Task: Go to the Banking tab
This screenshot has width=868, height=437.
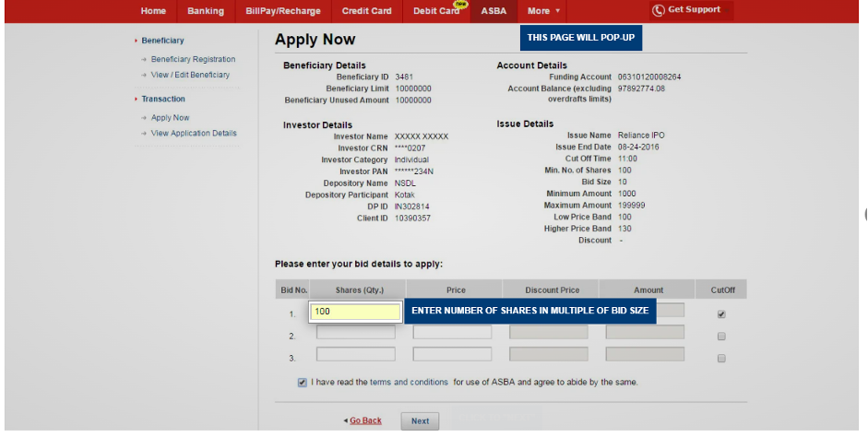Action: tap(205, 11)
